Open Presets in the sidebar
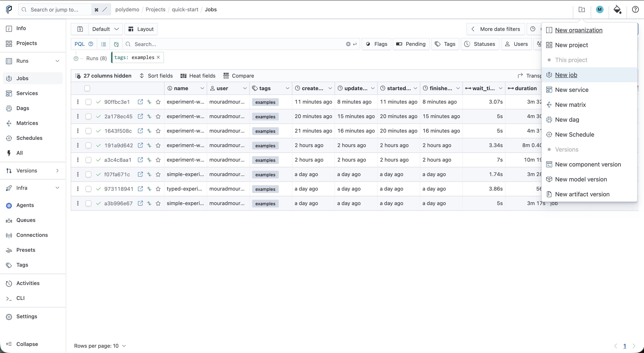644x353 pixels. (x=33, y=250)
